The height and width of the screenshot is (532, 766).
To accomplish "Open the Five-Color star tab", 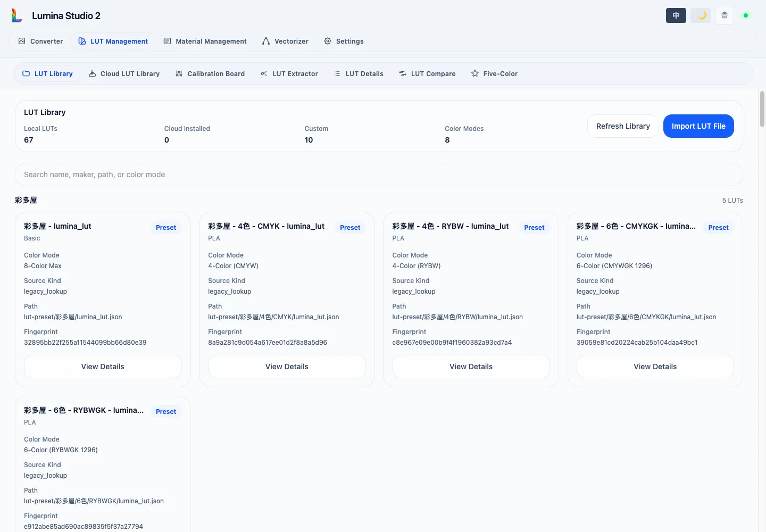I will coord(494,73).
